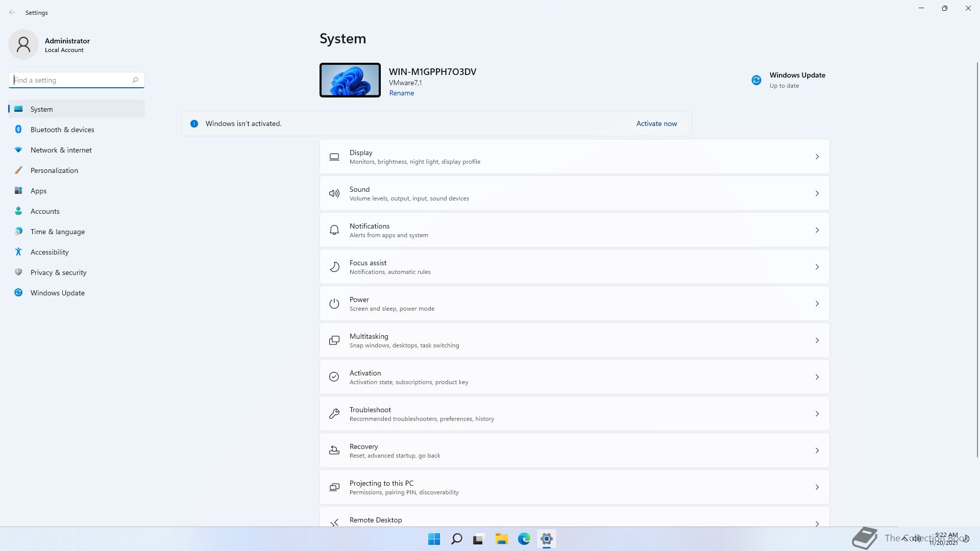Viewport: 980px width, 551px height.
Task: Click the Accounts person icon in sidebar
Action: [18, 211]
